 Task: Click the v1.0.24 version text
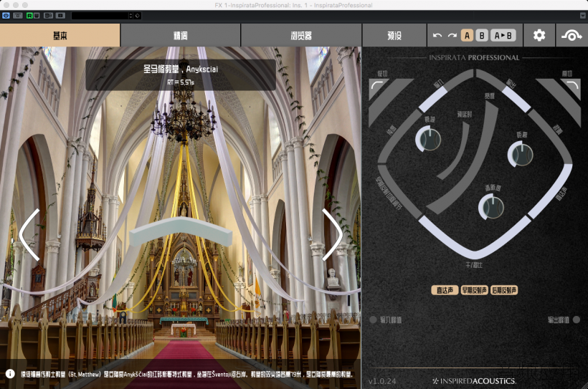tap(381, 381)
